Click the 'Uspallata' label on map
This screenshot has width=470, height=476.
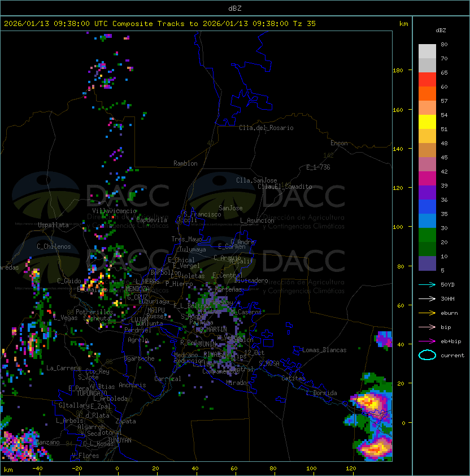click(53, 225)
